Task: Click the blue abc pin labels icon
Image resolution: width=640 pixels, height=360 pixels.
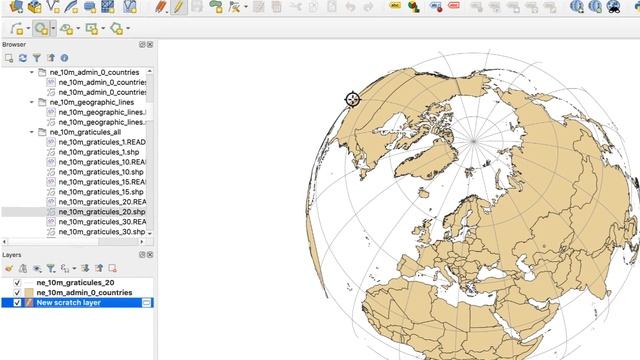Action: click(x=435, y=7)
